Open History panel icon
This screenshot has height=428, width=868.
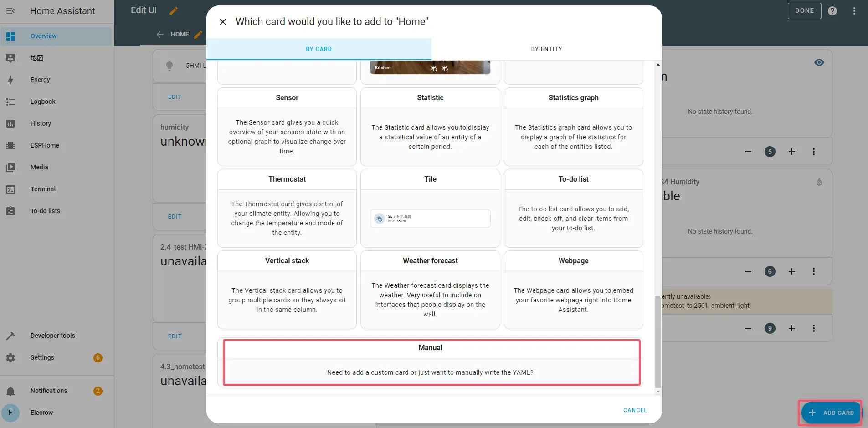click(10, 124)
